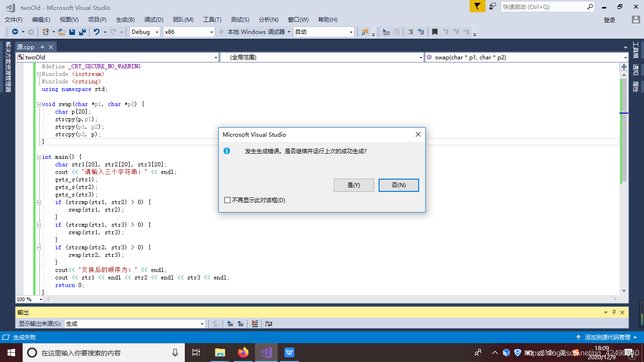Open the 视图(V) menu
Image resolution: width=644 pixels, height=362 pixels.
click(x=69, y=20)
